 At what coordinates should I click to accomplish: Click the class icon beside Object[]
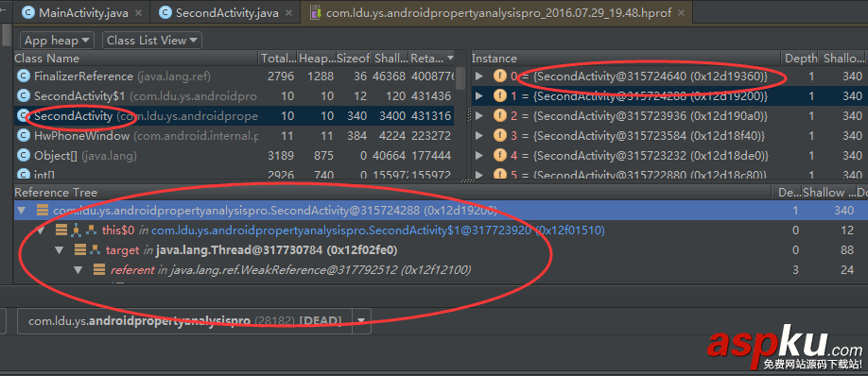tap(24, 155)
